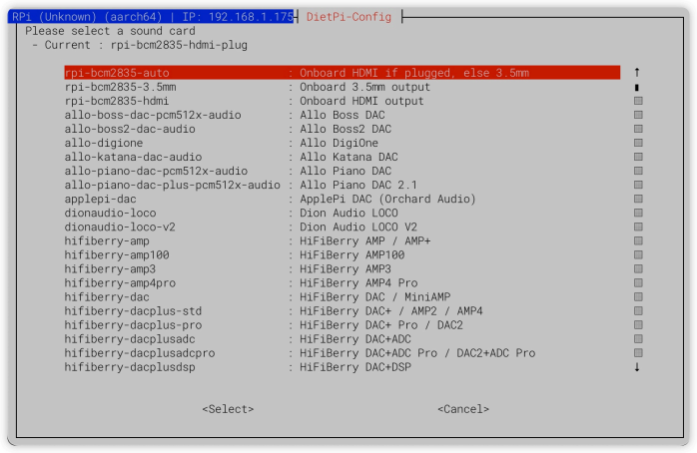This screenshot has height=453, width=697.
Task: Select hifiberry-dacplusdsp row
Action: [x=342, y=367]
